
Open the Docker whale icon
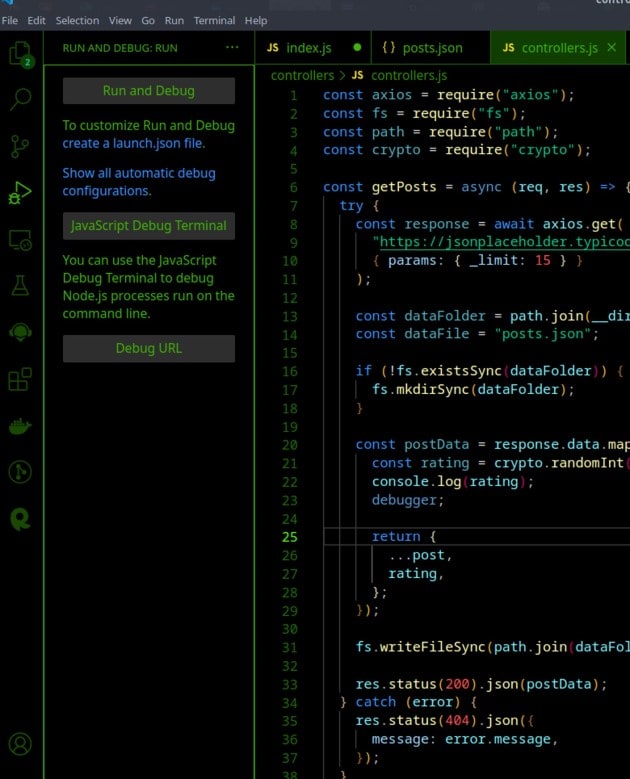(x=20, y=426)
